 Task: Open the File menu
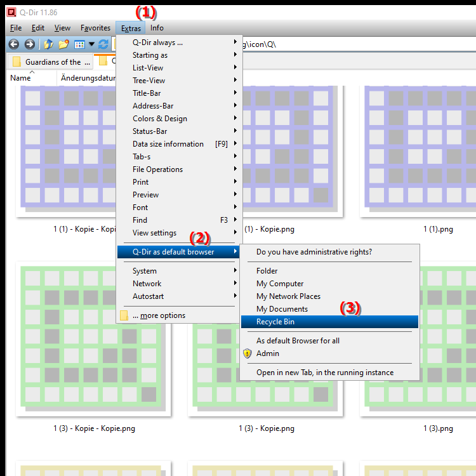click(x=16, y=28)
